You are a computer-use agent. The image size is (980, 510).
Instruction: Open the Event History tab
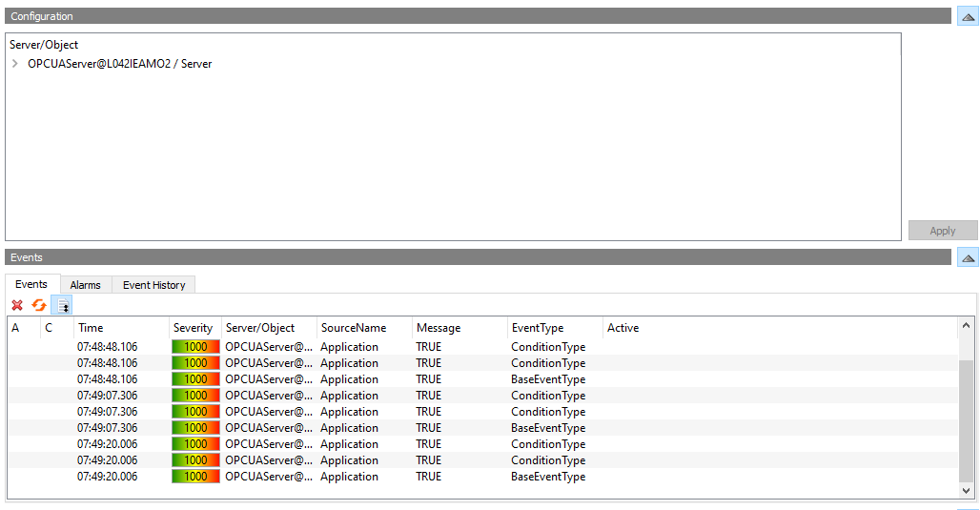coord(153,285)
